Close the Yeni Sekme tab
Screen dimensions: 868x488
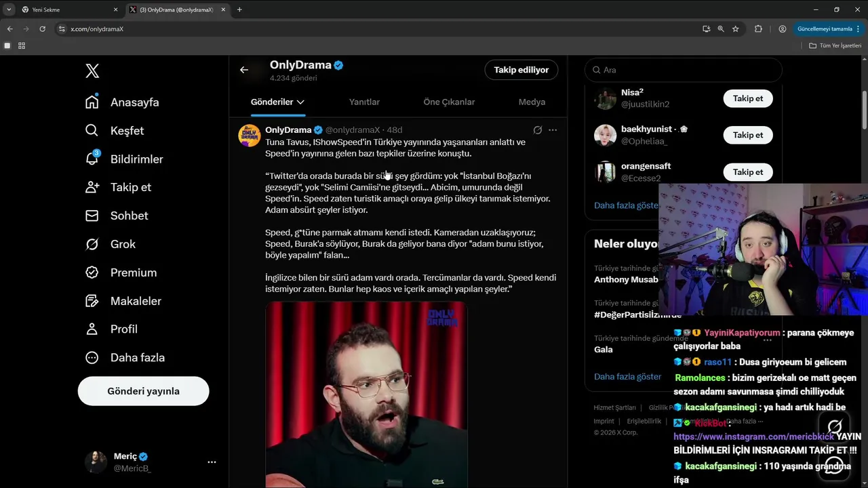tap(115, 9)
